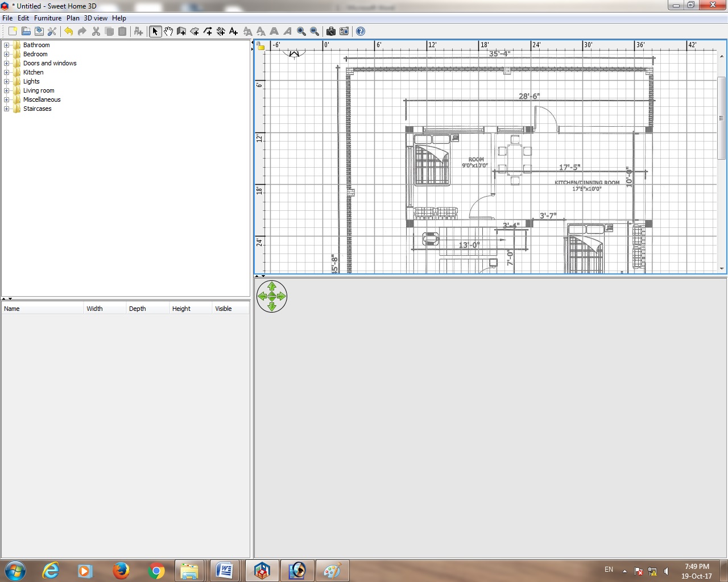The width and height of the screenshot is (728, 582).
Task: Choose the Create dimensions tool
Action: pyautogui.click(x=221, y=31)
